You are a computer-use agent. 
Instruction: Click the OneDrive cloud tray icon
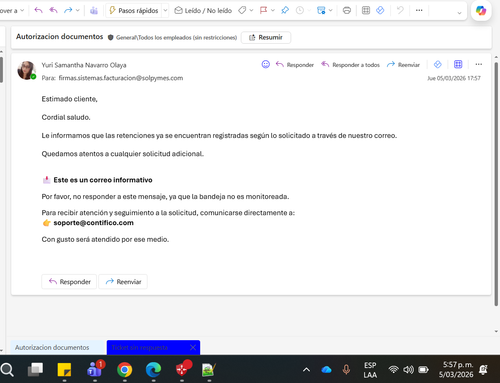point(326,370)
